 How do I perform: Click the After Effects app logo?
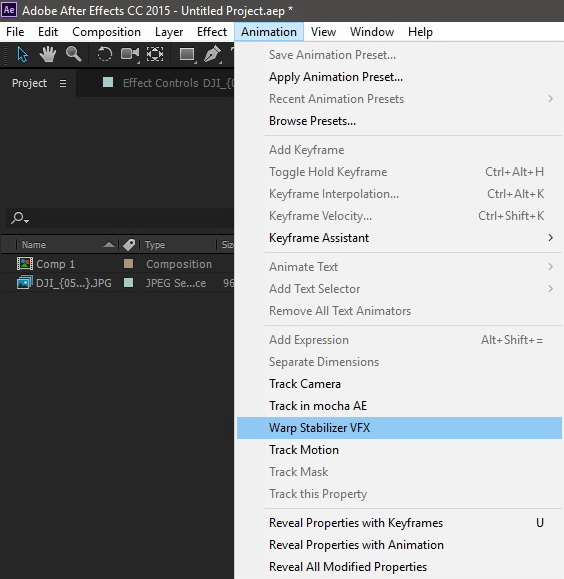pos(9,10)
